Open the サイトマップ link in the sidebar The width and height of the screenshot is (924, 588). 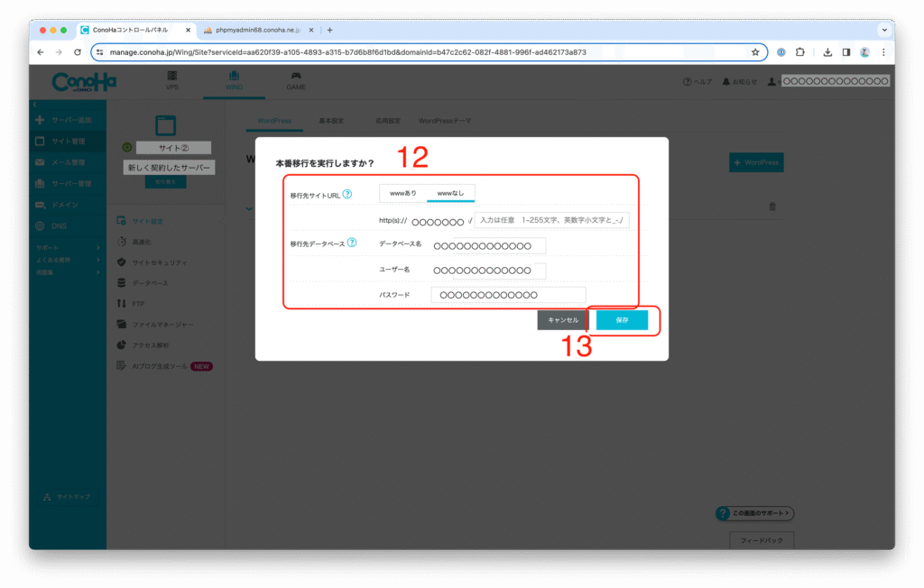[x=67, y=497]
